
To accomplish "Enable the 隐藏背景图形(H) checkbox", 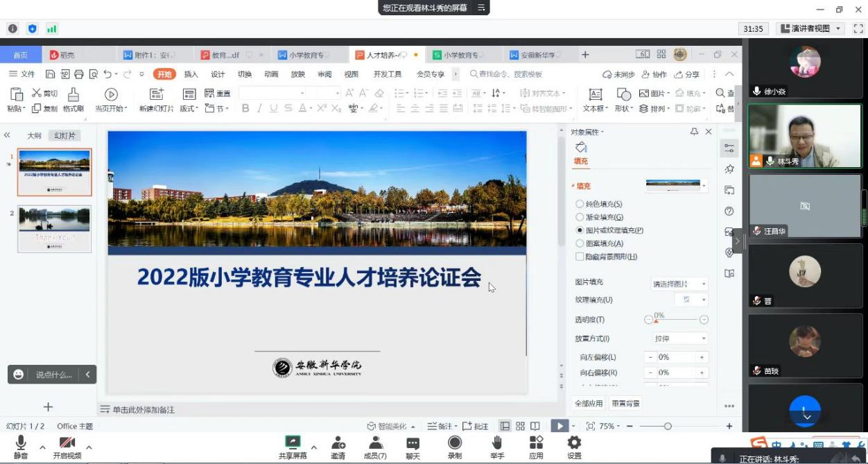I will (580, 257).
